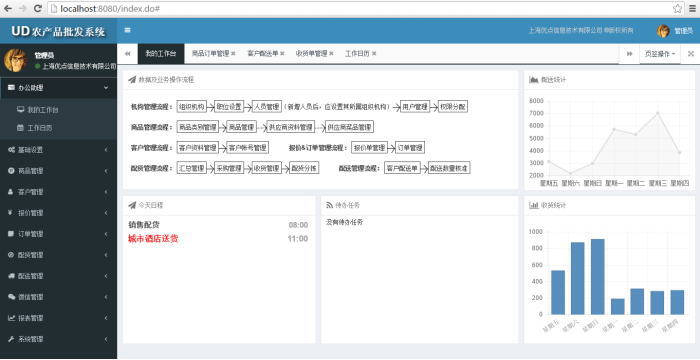Screen dimensions: 700x360
Task: Click the tallest bar in the receiving chart
Action: (x=597, y=276)
